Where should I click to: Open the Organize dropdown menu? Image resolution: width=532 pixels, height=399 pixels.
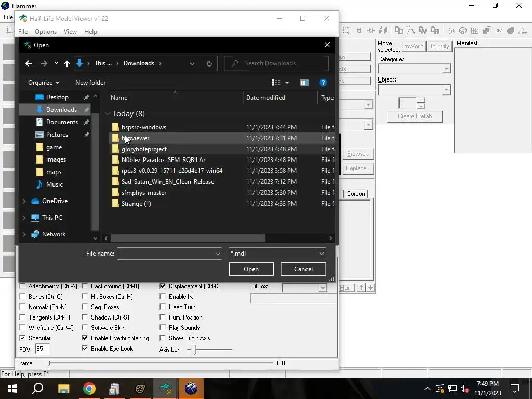(44, 83)
